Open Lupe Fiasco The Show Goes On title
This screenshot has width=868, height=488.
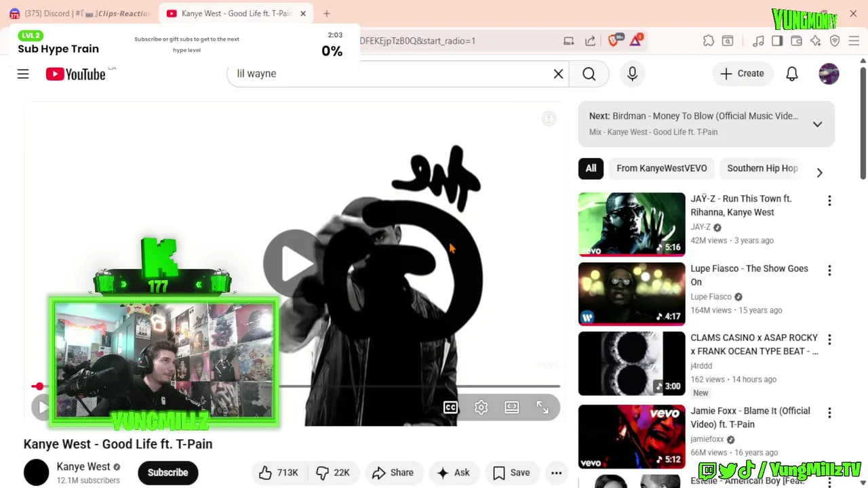(749, 275)
